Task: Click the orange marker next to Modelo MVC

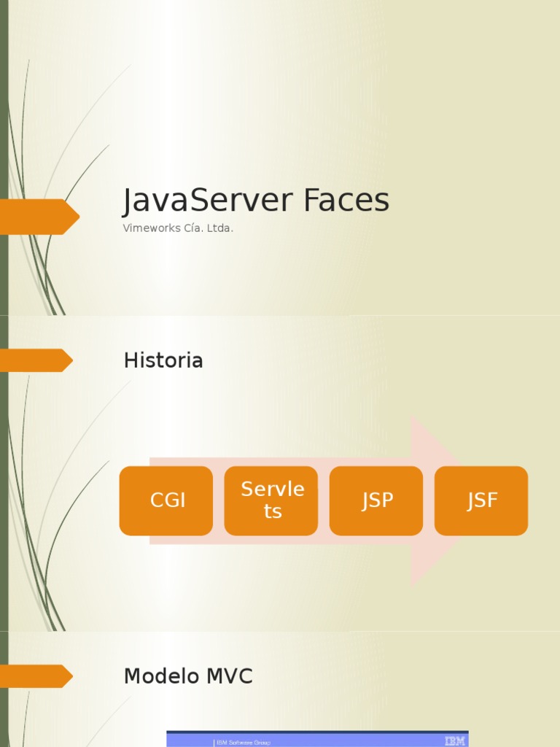Action: pyautogui.click(x=36, y=676)
